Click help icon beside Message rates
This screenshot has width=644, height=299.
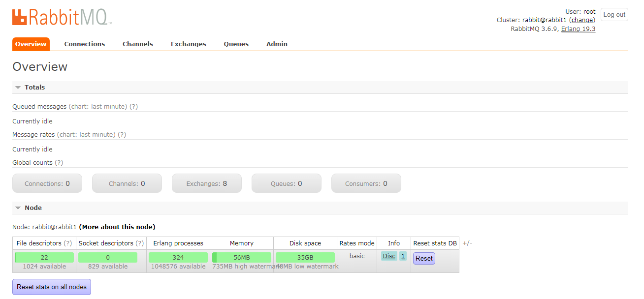pyautogui.click(x=122, y=134)
